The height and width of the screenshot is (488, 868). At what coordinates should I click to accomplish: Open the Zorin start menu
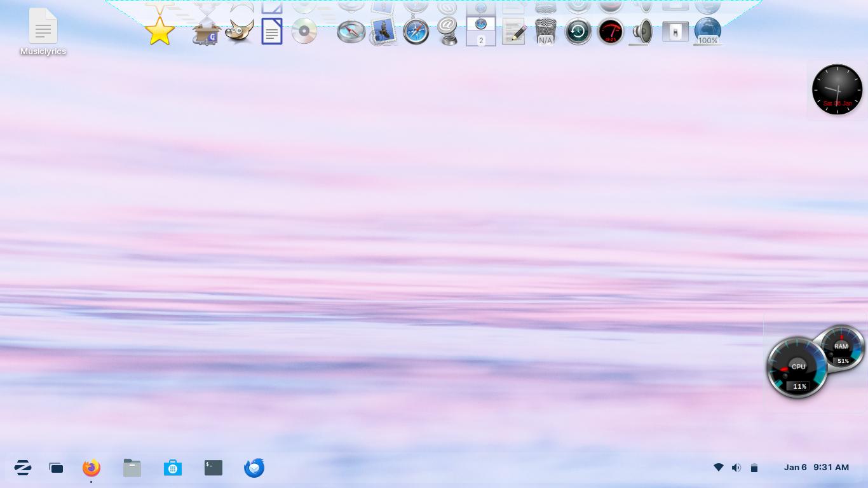[x=23, y=468]
